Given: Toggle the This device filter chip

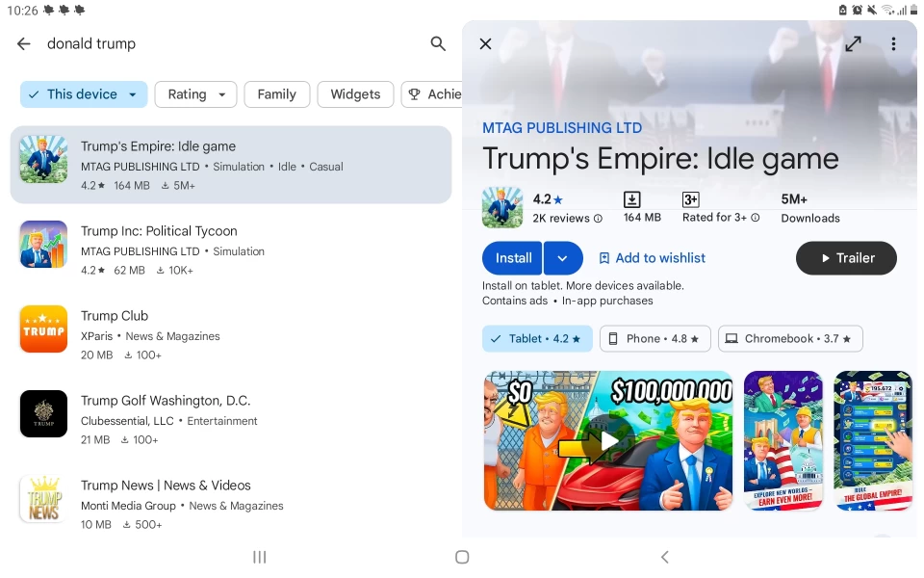Looking at the screenshot, I should click(x=84, y=94).
